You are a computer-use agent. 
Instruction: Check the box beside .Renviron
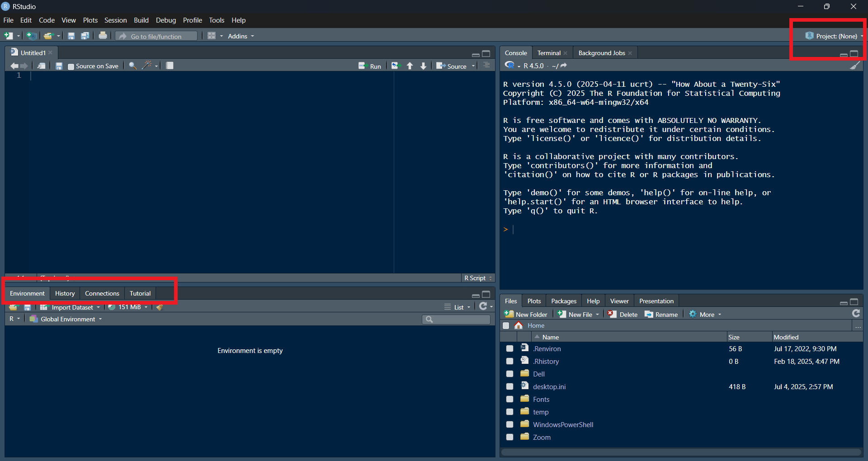(509, 348)
